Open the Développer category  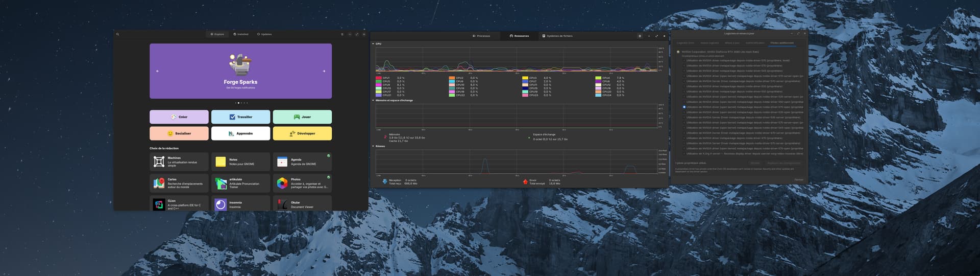tap(302, 133)
